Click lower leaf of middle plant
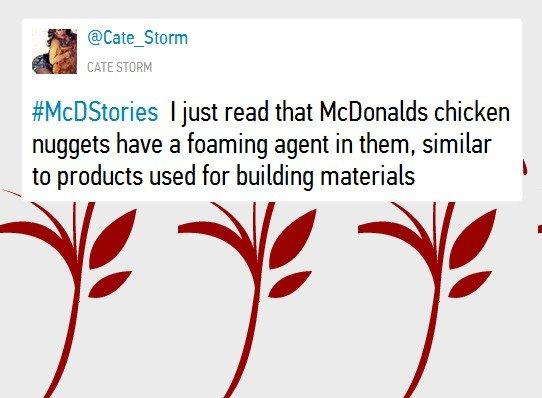Screen dimensions: 542x398 (289, 284)
